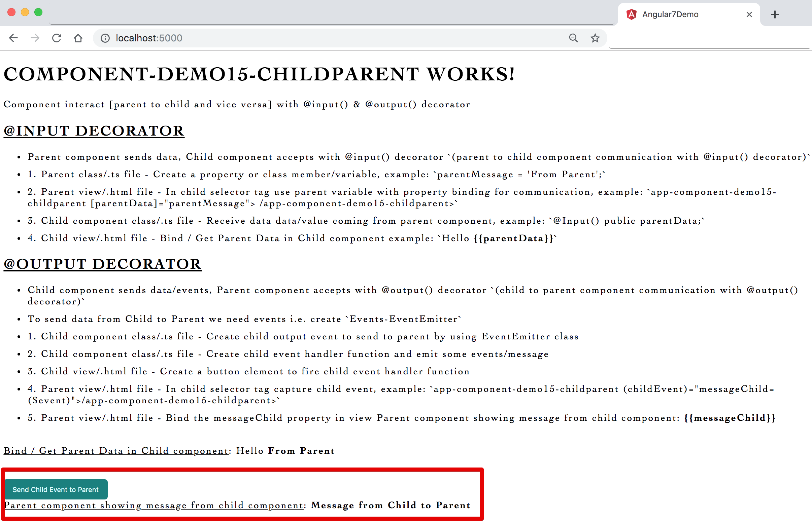The height and width of the screenshot is (522, 812).
Task: Select the Angular7Demo tab
Action: pos(678,14)
